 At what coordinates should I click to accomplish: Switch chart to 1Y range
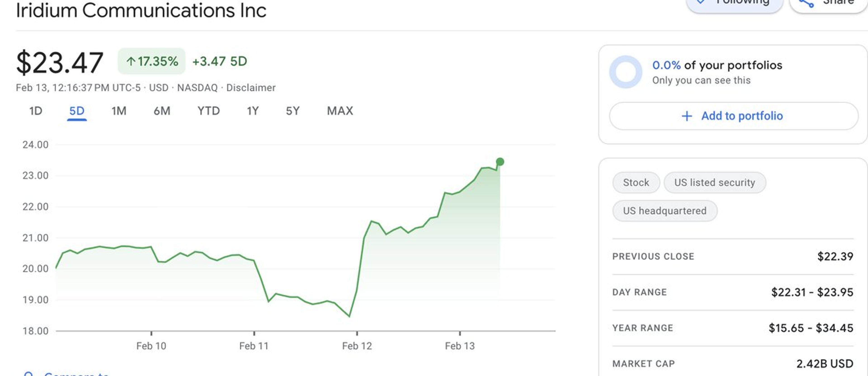coord(253,111)
